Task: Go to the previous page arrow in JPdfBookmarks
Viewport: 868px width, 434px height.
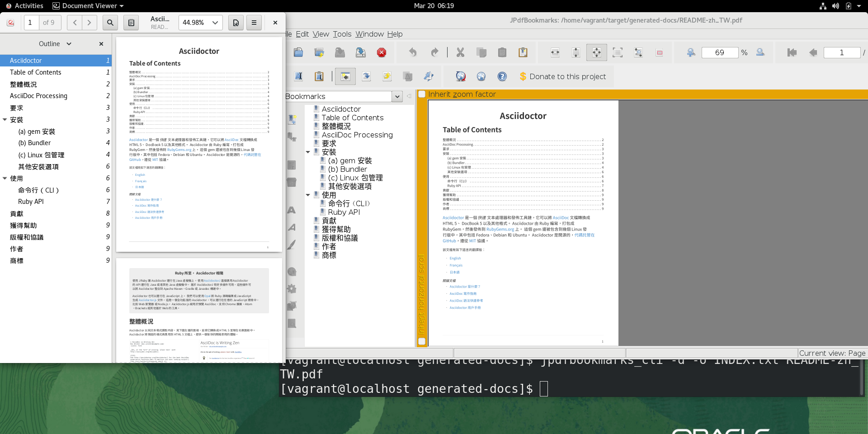Action: tap(813, 52)
